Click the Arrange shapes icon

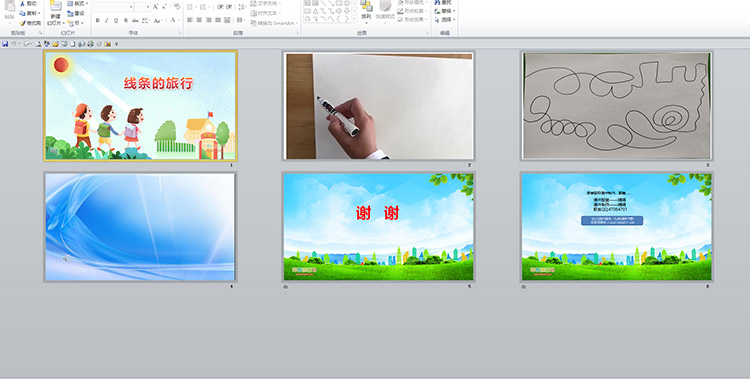366,6
